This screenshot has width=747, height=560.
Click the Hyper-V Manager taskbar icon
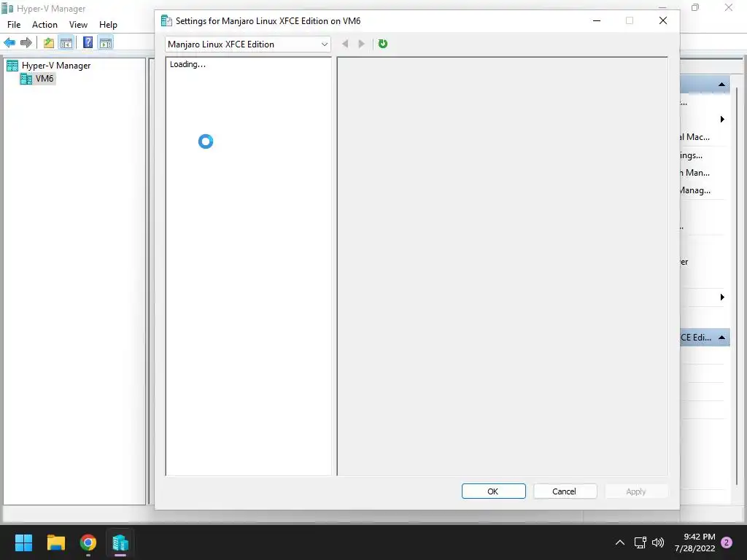[120, 542]
